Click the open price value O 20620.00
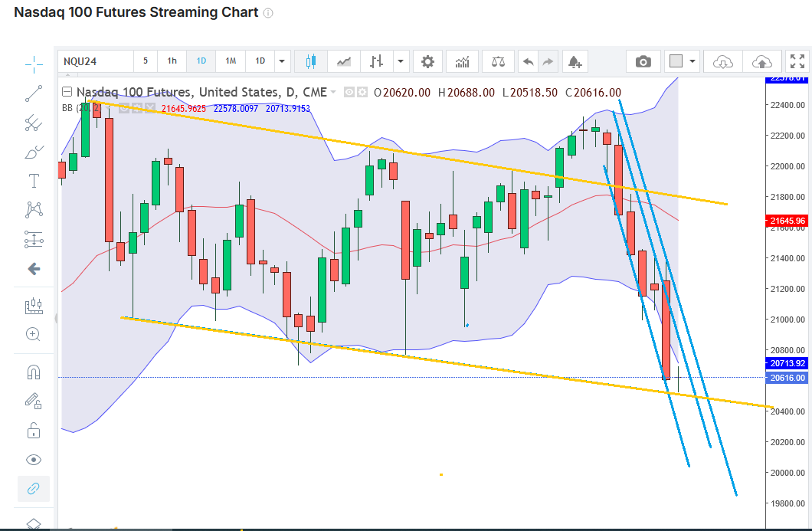The height and width of the screenshot is (531, 812). (402, 92)
